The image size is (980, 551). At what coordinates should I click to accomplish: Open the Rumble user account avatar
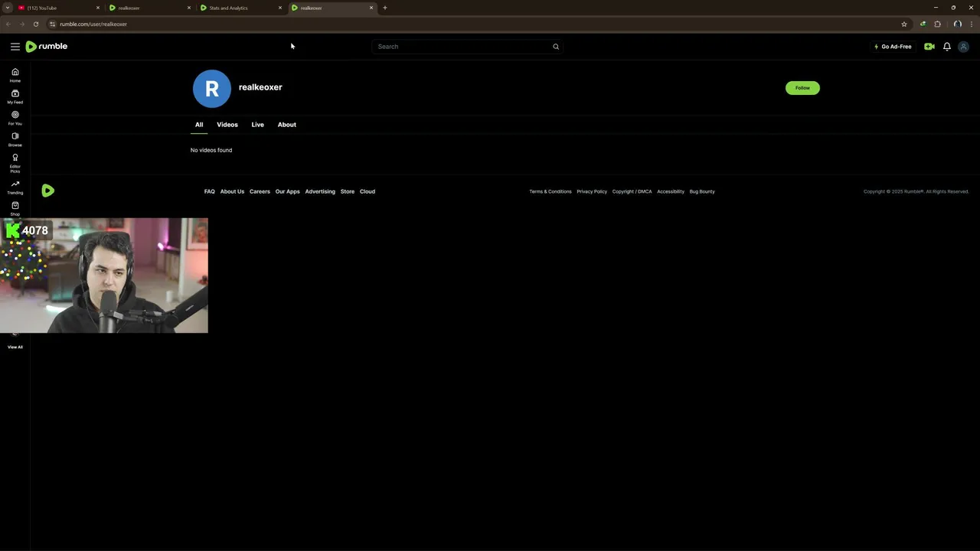(x=964, y=47)
